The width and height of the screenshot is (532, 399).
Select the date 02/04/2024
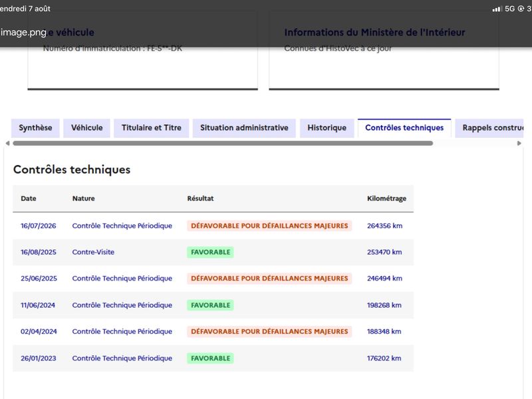tap(39, 331)
